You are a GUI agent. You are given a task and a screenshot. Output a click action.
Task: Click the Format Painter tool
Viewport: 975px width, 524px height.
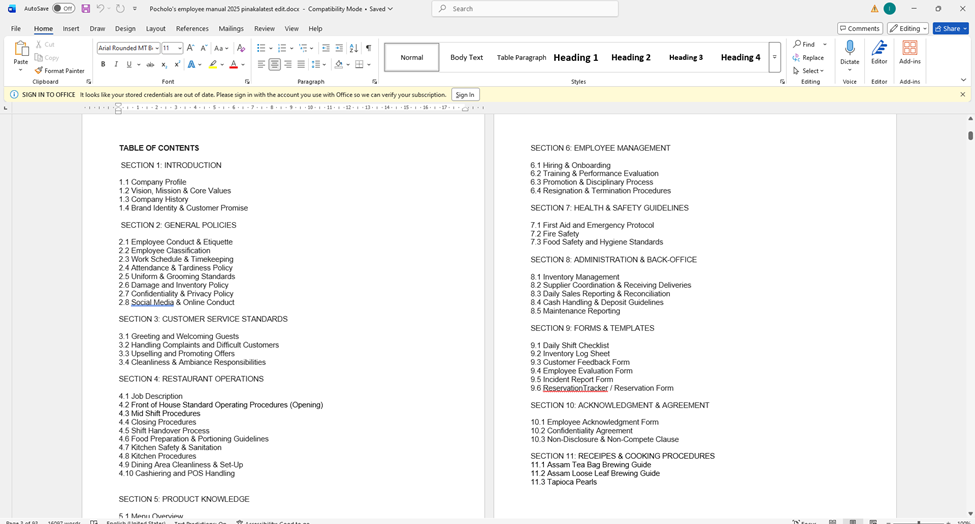(x=60, y=71)
